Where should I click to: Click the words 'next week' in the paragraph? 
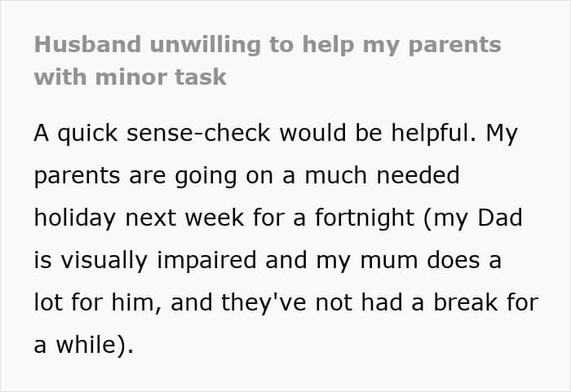(x=184, y=218)
